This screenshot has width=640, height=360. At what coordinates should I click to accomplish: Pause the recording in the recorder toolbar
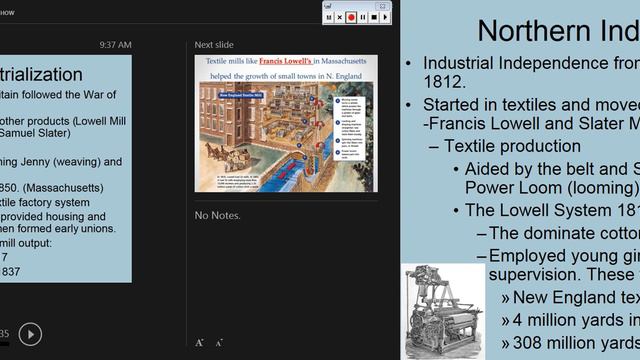363,18
